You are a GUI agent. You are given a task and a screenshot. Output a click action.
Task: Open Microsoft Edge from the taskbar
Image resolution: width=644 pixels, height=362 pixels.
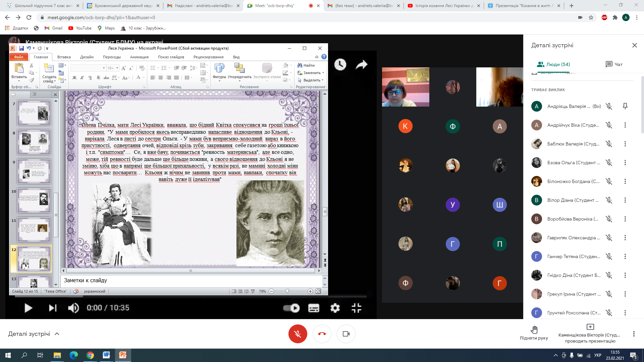pyautogui.click(x=73, y=355)
